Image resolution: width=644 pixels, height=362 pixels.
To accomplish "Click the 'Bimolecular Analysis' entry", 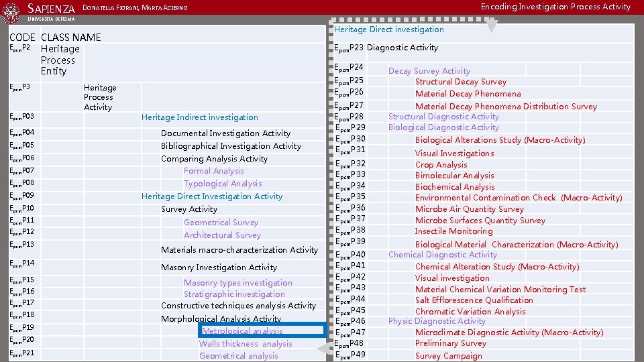I will tap(454, 176).
